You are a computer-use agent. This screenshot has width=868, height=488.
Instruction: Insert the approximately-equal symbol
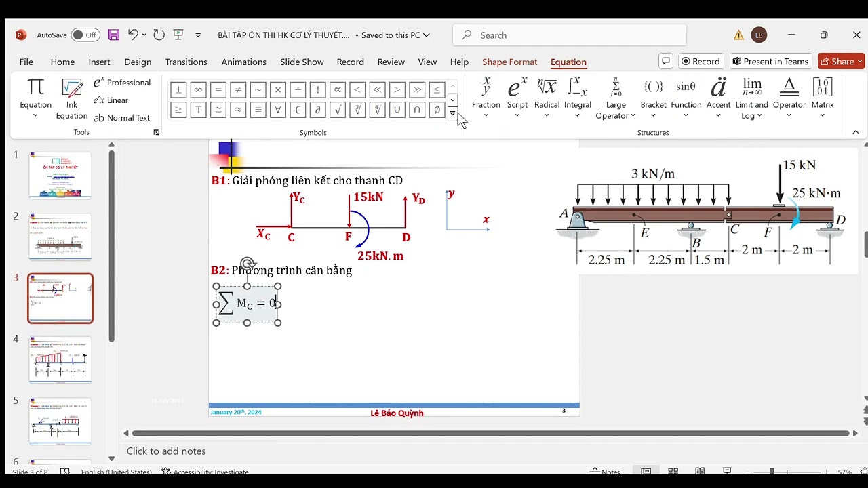point(238,109)
